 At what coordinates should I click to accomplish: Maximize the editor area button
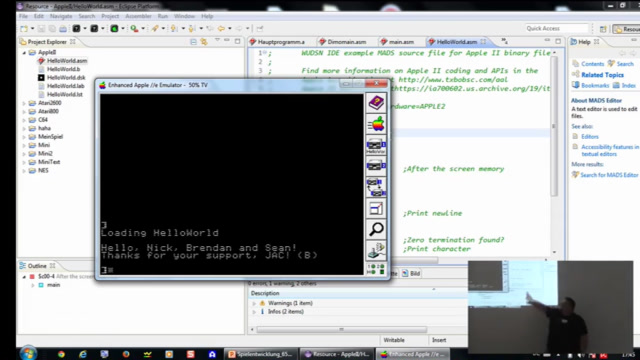(558, 41)
